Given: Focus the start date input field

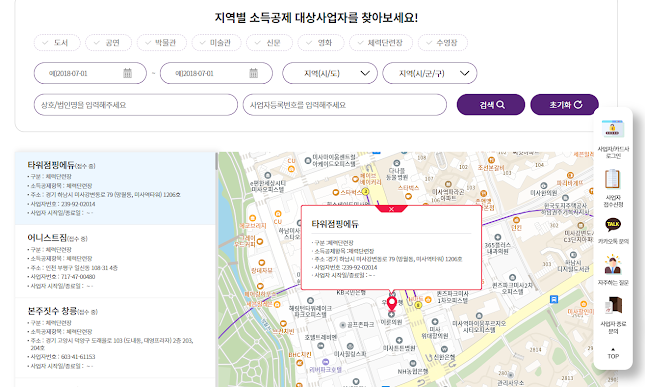Looking at the screenshot, I should pos(90,73).
